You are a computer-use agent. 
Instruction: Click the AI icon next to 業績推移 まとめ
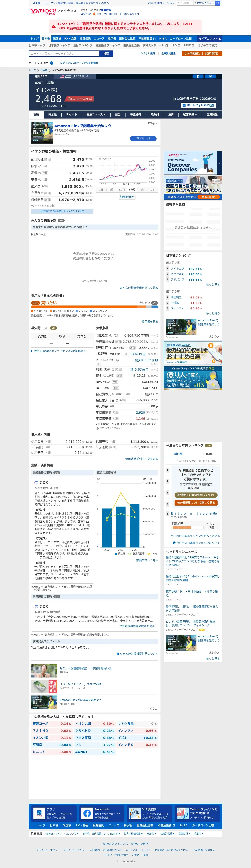[x=36, y=483]
